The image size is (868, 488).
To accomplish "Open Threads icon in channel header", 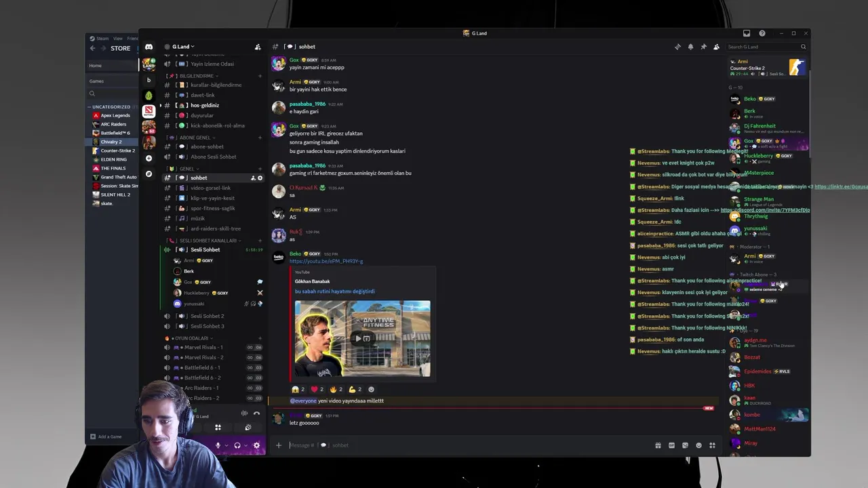I will pos(677,47).
